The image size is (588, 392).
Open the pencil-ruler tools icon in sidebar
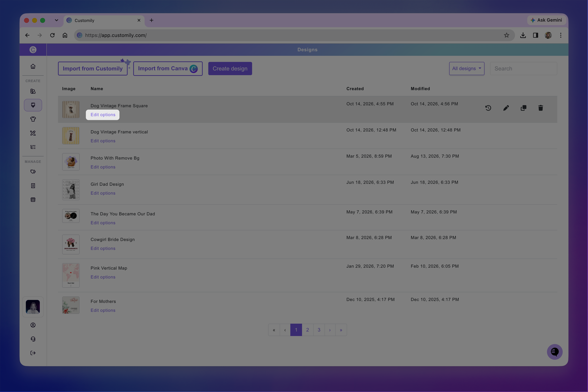pos(33,133)
